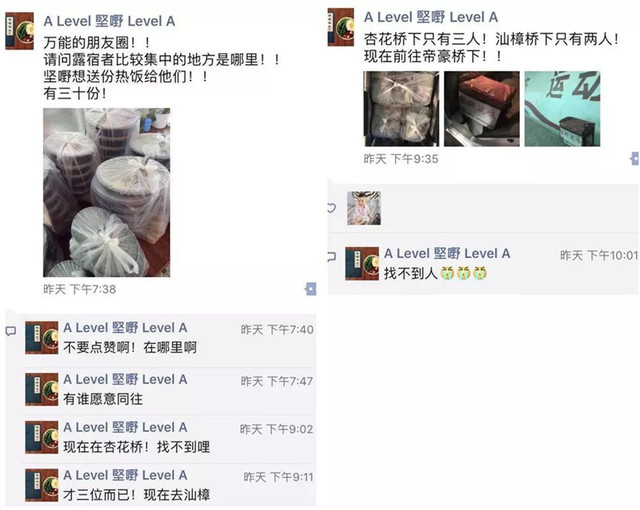Open comment menu icon beside 下午7:38 timestamp
This screenshot has height=510, width=640.
pyautogui.click(x=311, y=289)
